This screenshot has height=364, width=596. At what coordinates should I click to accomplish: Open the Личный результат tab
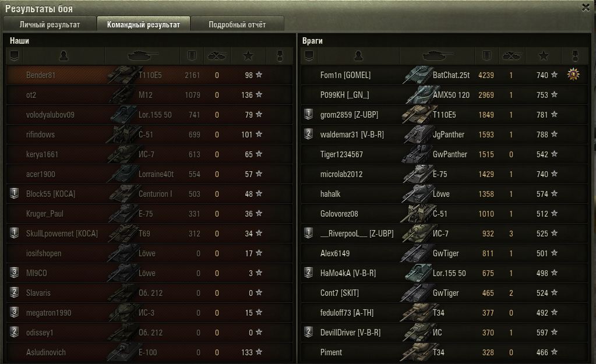point(50,24)
